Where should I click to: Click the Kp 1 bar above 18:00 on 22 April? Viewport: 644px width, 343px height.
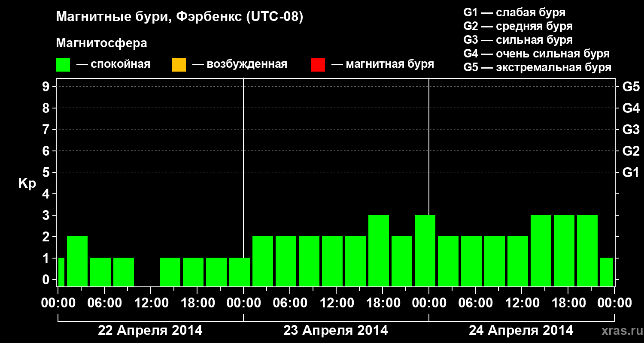pyautogui.click(x=193, y=272)
